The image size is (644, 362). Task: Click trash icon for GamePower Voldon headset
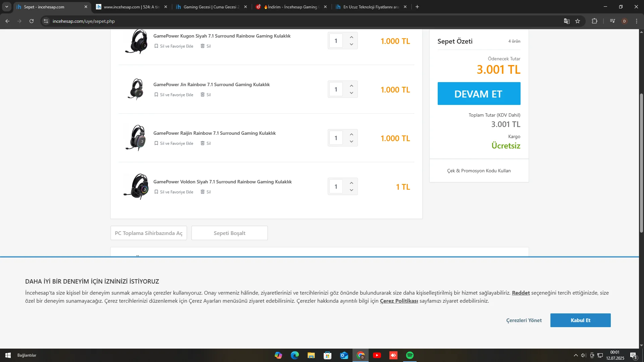(x=203, y=192)
